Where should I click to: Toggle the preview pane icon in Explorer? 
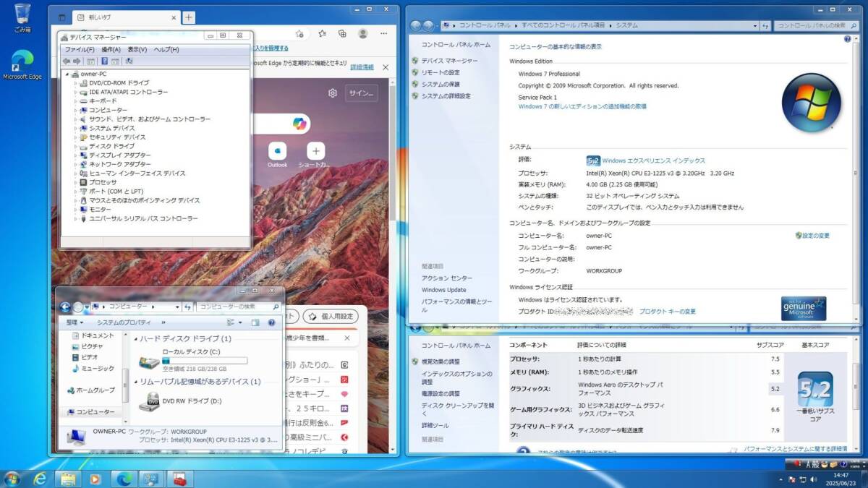pos(256,322)
